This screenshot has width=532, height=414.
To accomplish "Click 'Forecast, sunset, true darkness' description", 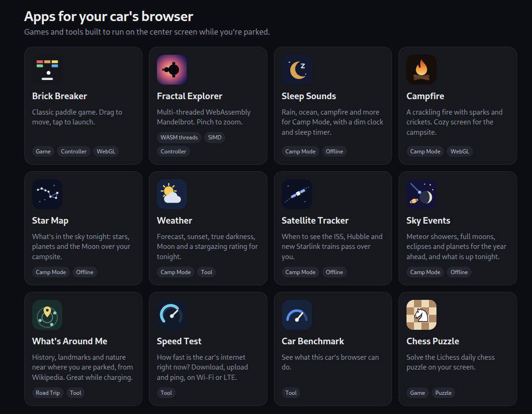I will (207, 247).
